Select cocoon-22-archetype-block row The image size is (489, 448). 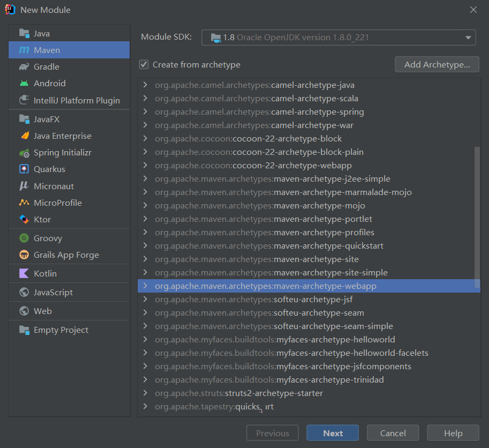pos(309,138)
